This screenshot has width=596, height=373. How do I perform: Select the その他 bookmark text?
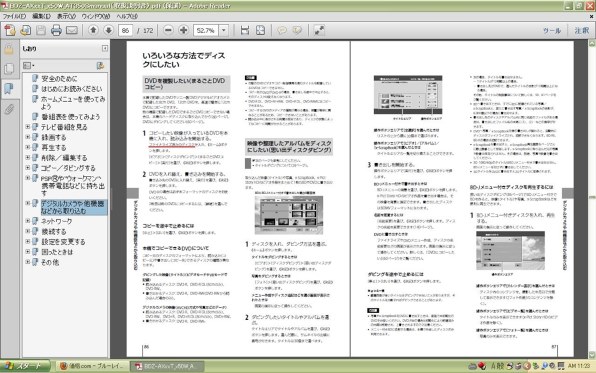point(50,262)
